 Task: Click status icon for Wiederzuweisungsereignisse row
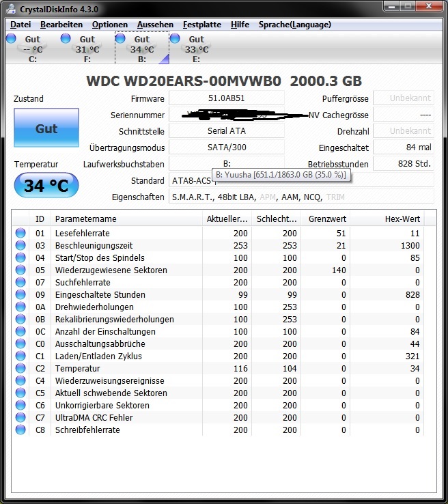tap(20, 380)
